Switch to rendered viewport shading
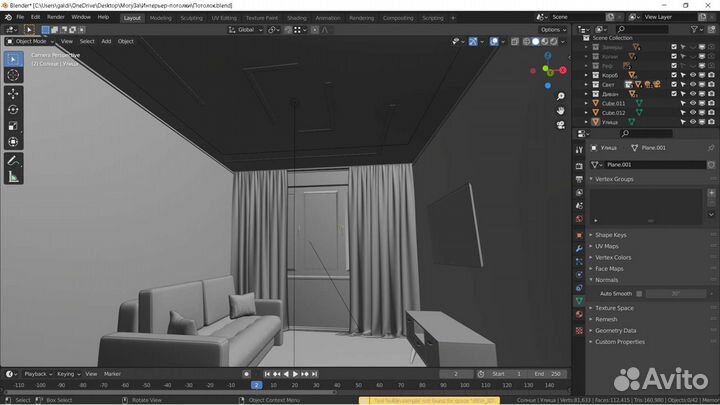This screenshot has height=405, width=720. pos(554,42)
